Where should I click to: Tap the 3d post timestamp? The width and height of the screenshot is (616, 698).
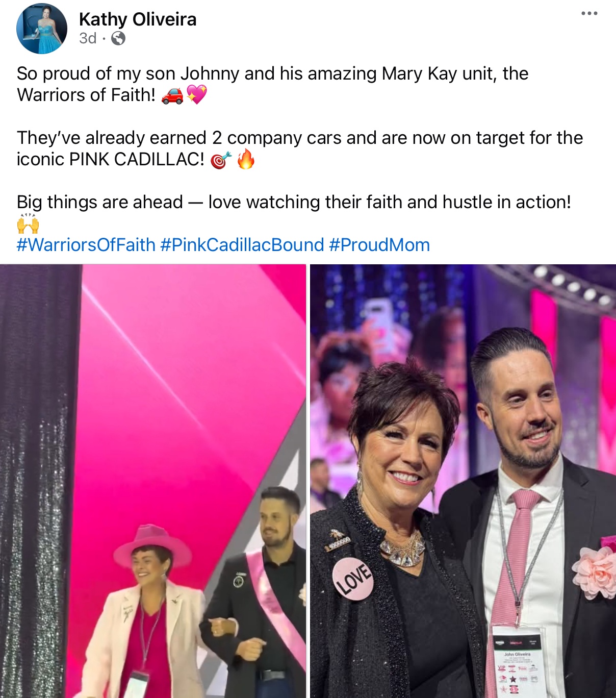pos(88,38)
